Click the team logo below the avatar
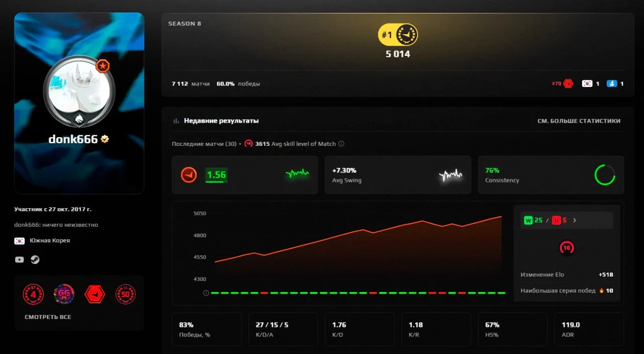This screenshot has width=644, height=354. point(79,119)
